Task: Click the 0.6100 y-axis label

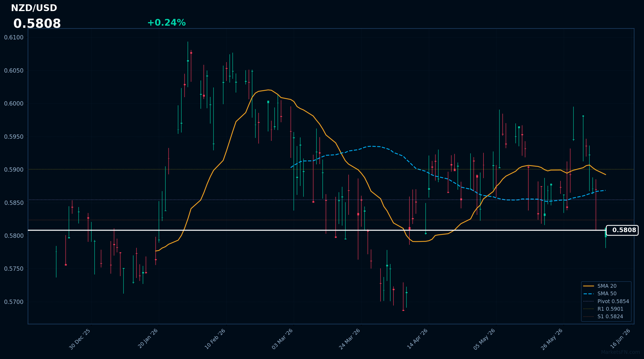Action: (14, 38)
